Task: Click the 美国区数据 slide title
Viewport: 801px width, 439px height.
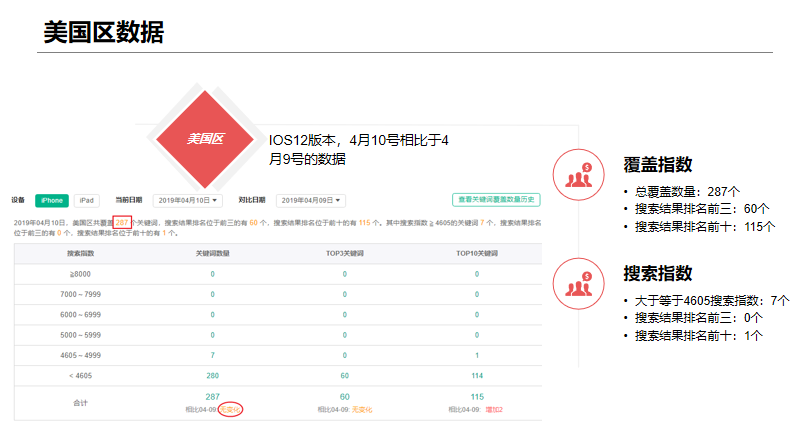Action: [103, 32]
